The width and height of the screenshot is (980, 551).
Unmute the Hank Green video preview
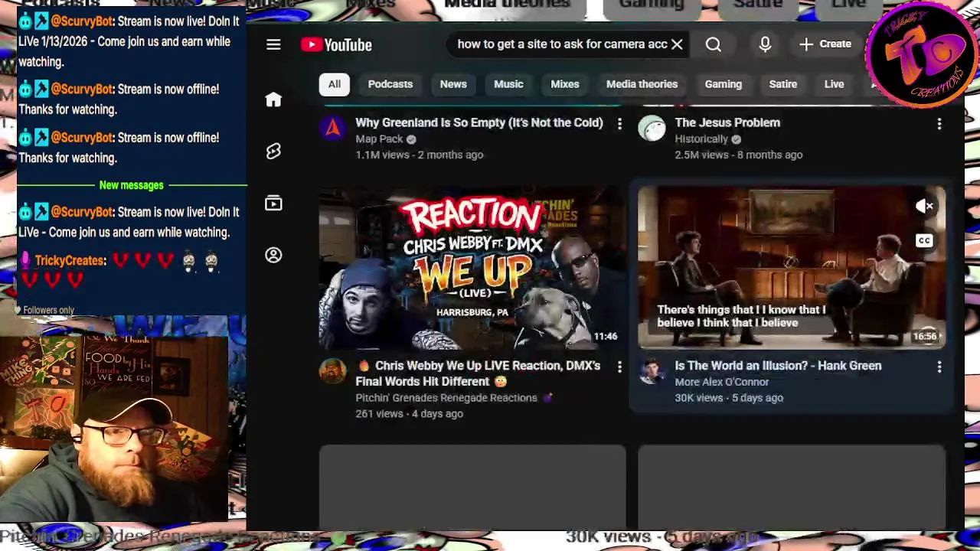click(924, 206)
